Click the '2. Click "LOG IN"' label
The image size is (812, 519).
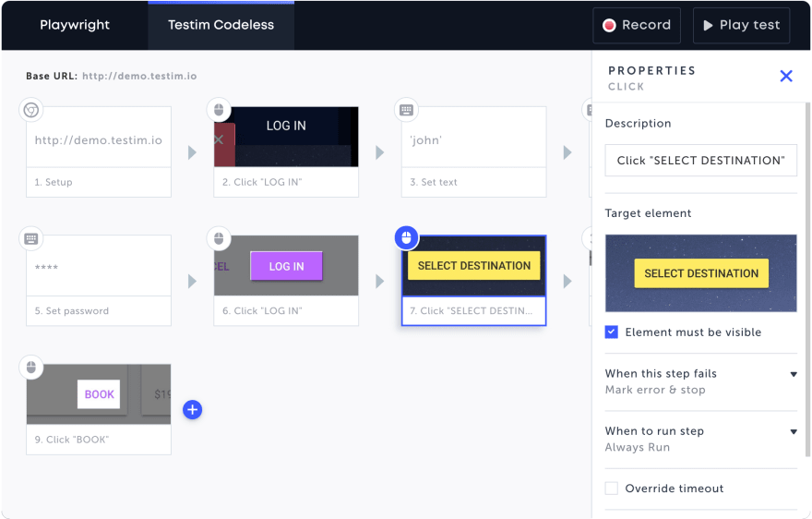pyautogui.click(x=262, y=182)
